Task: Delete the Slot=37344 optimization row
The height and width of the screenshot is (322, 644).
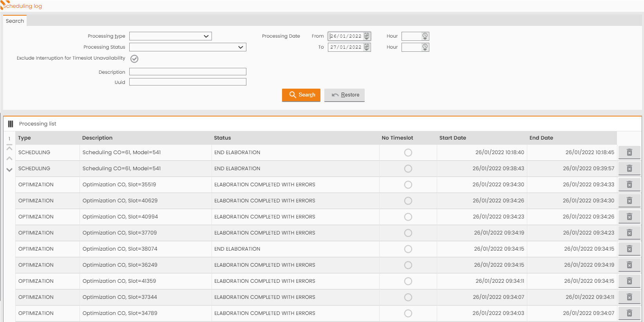Action: point(630,297)
